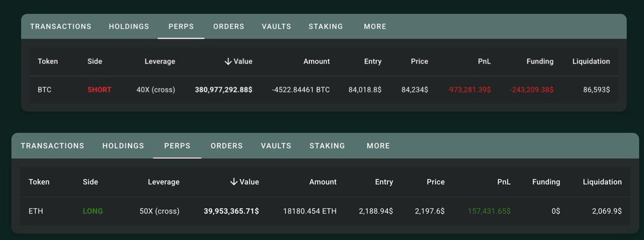Select the Orders tab above the BTC table
Screen dimensions: 644x240
[229, 26]
